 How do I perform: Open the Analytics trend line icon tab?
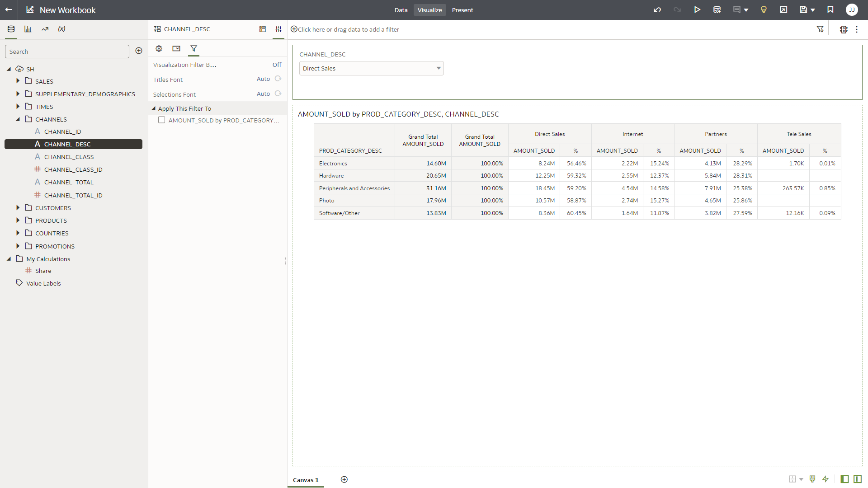click(x=45, y=29)
